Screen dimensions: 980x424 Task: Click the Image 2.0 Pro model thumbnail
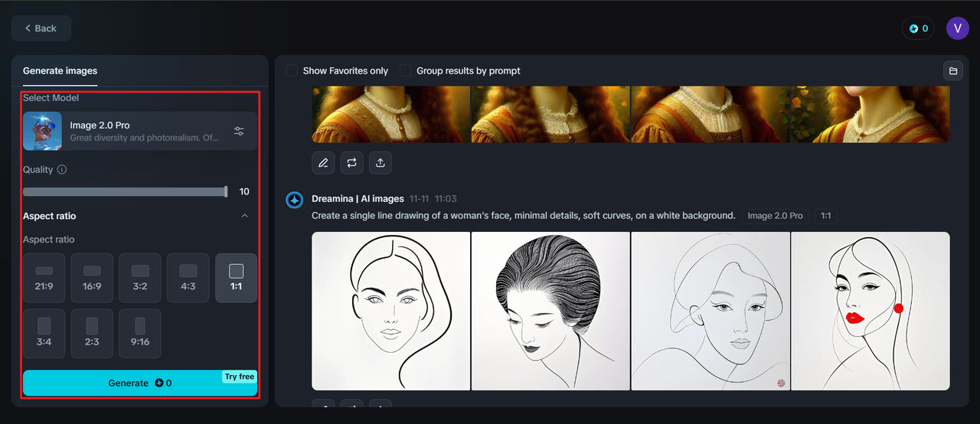(42, 131)
